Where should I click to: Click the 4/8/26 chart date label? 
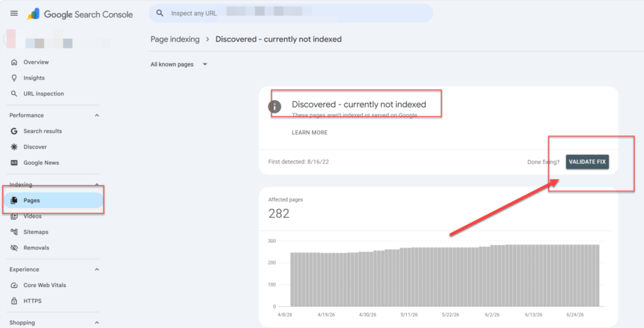click(284, 315)
